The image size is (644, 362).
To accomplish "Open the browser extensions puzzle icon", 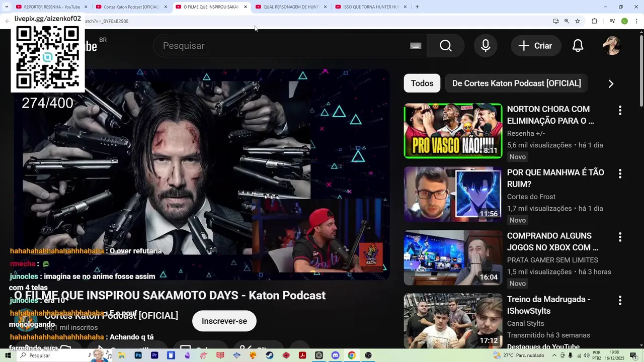I will click(595, 21).
